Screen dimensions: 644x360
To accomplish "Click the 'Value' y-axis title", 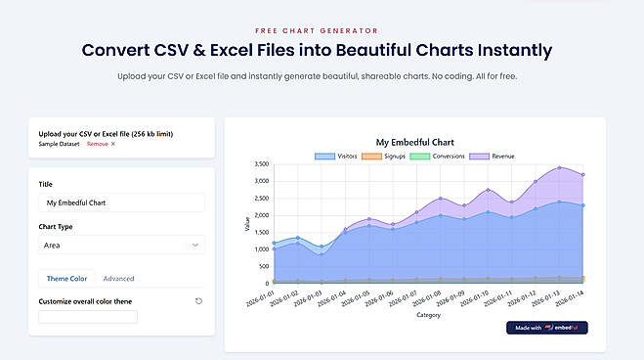I will pos(247,224).
